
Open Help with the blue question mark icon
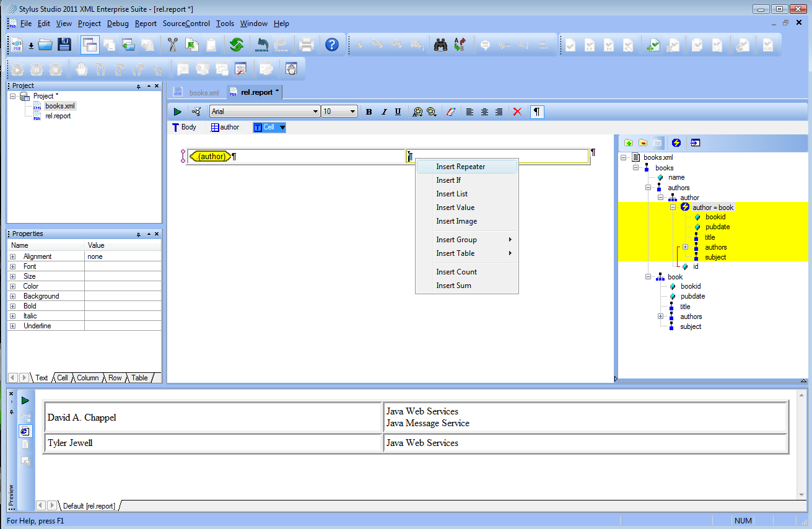point(332,45)
